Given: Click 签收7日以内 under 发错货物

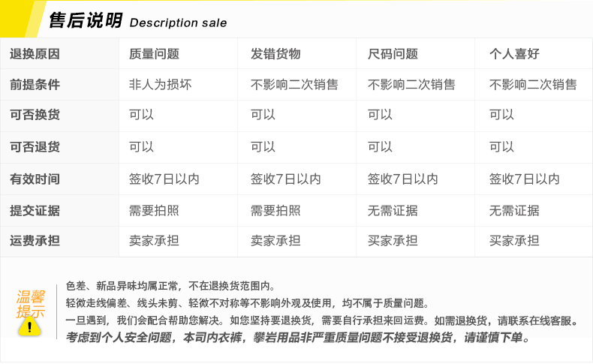Looking at the screenshot, I should pyautogui.click(x=285, y=179).
